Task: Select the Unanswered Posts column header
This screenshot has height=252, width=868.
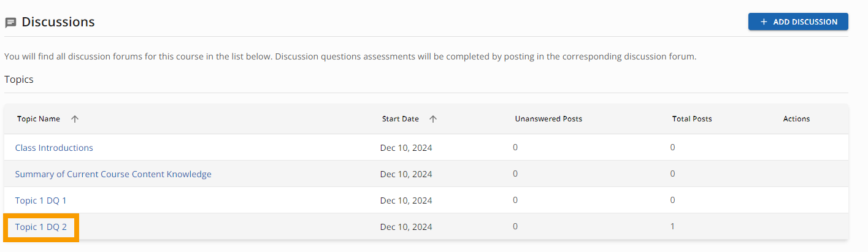Action: pyautogui.click(x=548, y=119)
